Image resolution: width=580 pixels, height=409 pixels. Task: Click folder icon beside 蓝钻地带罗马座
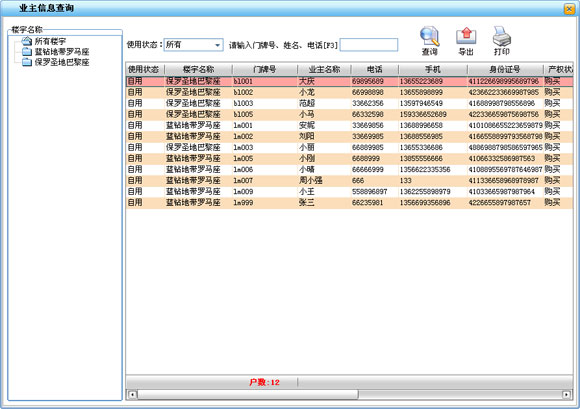(x=27, y=51)
